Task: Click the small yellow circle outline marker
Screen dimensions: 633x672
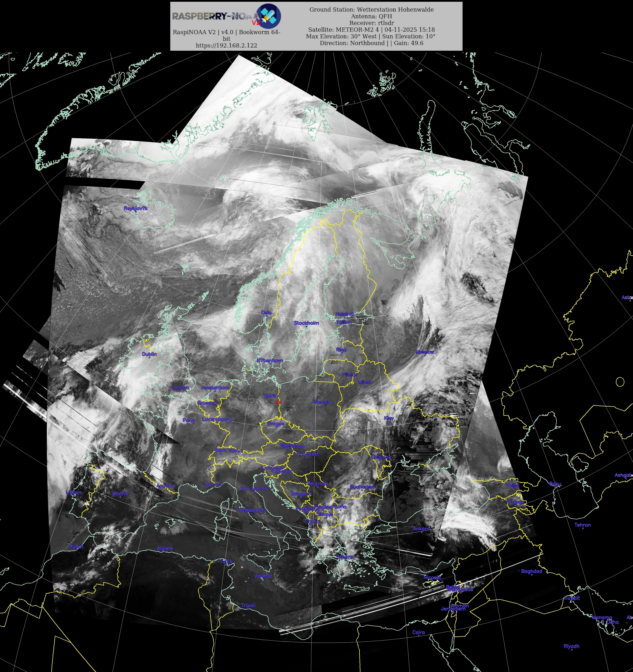Action: point(620,382)
